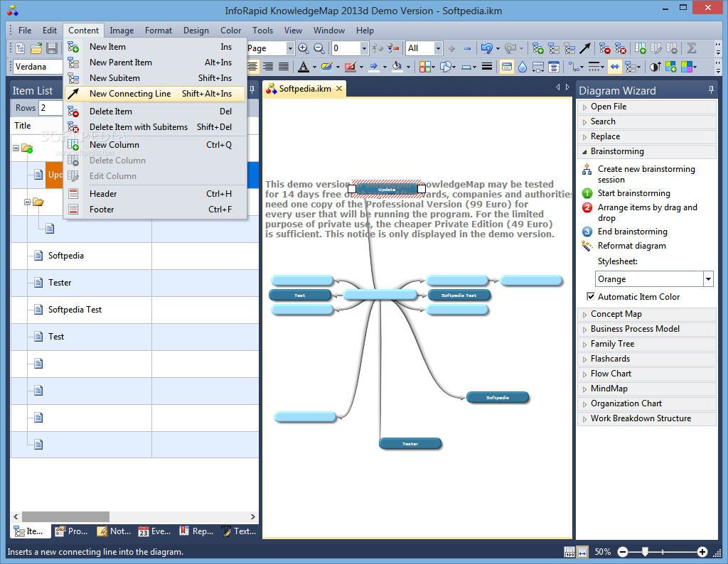Select New Column in Content menu
Viewport: 728px width, 564px height.
(155, 145)
